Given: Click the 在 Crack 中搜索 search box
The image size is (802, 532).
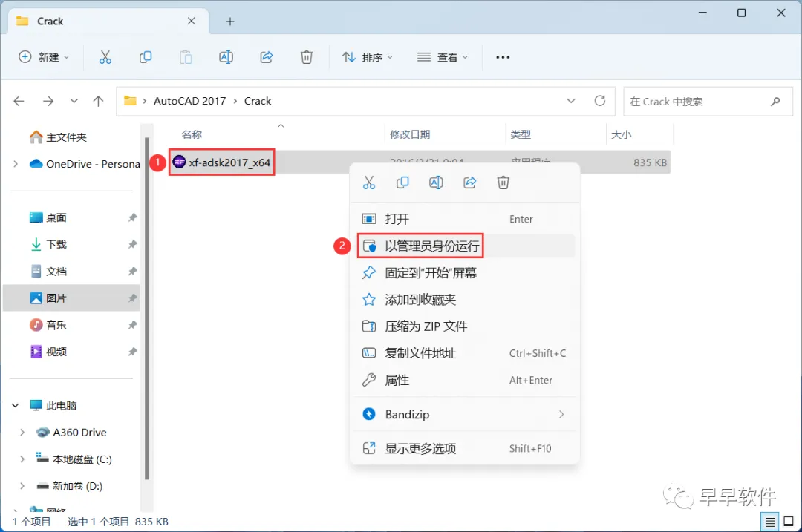Looking at the screenshot, I should tap(708, 101).
